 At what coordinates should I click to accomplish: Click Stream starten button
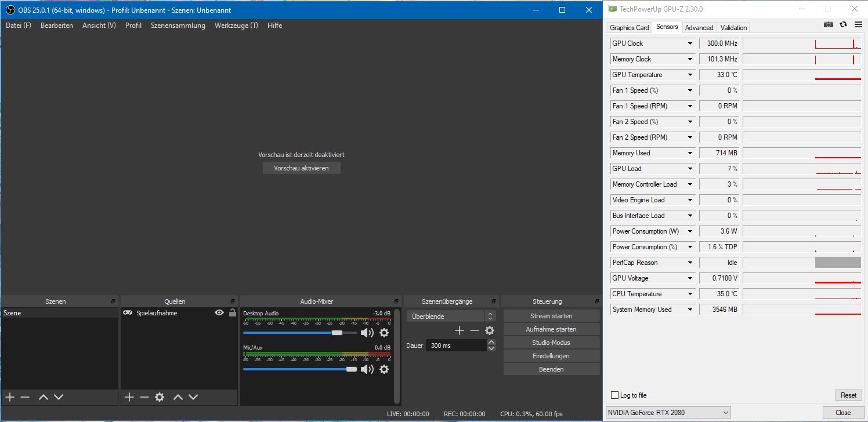coord(551,316)
